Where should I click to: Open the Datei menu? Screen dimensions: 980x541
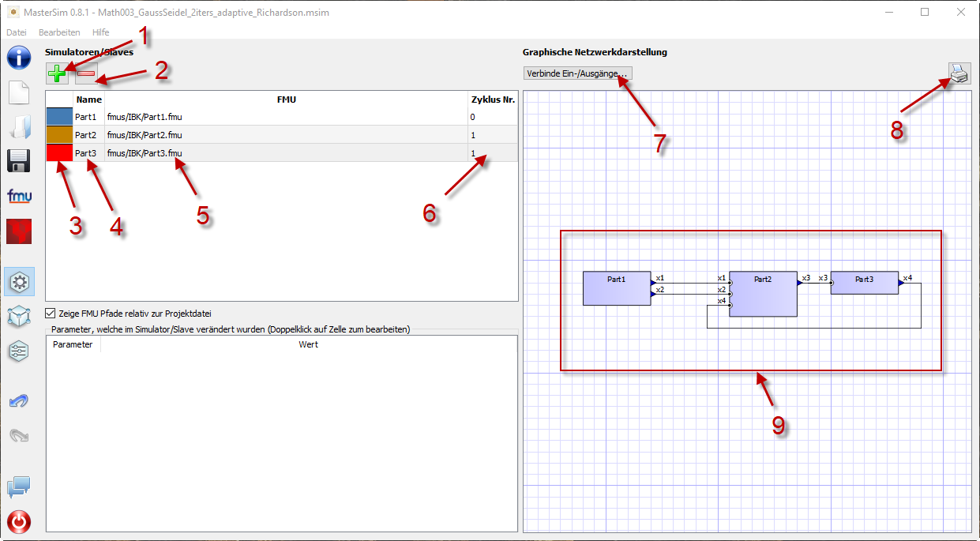coord(17,32)
